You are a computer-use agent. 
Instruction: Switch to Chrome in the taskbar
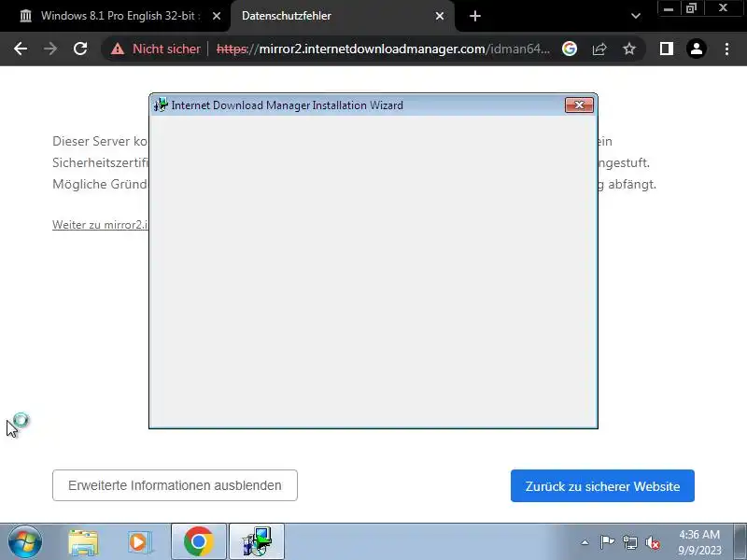(199, 542)
